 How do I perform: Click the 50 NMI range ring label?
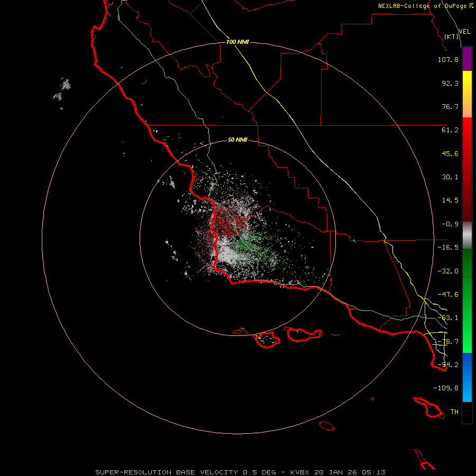pyautogui.click(x=237, y=140)
